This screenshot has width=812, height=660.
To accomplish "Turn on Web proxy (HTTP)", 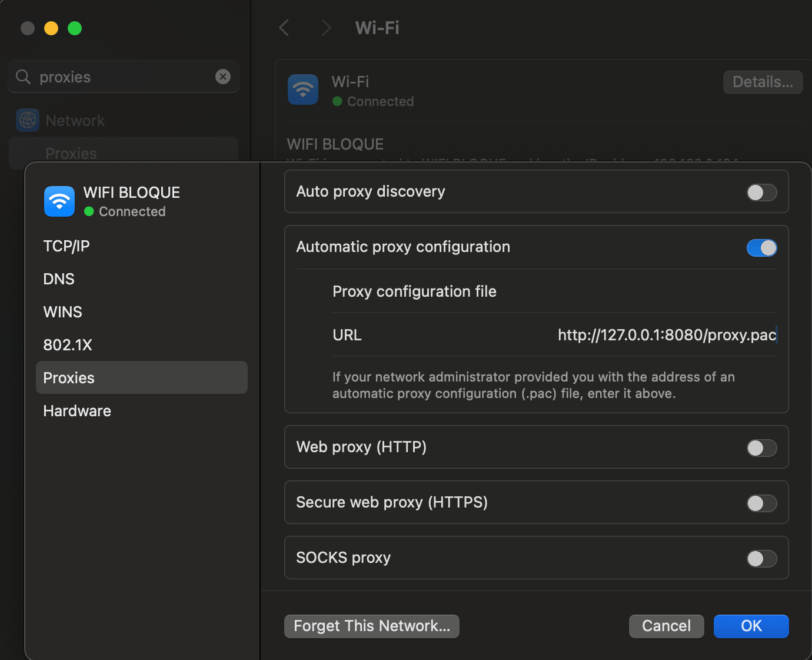I will pos(761,448).
